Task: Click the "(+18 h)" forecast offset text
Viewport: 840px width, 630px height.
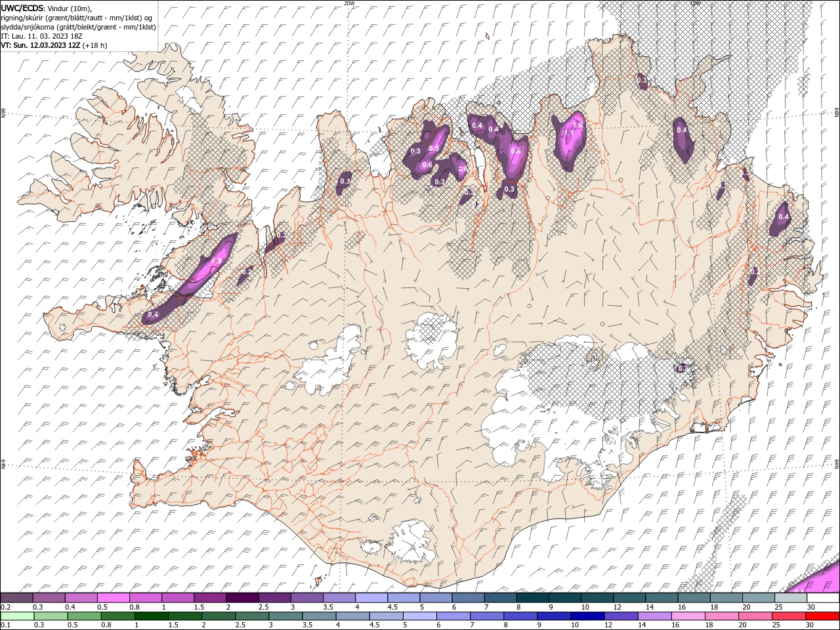Action: click(95, 45)
